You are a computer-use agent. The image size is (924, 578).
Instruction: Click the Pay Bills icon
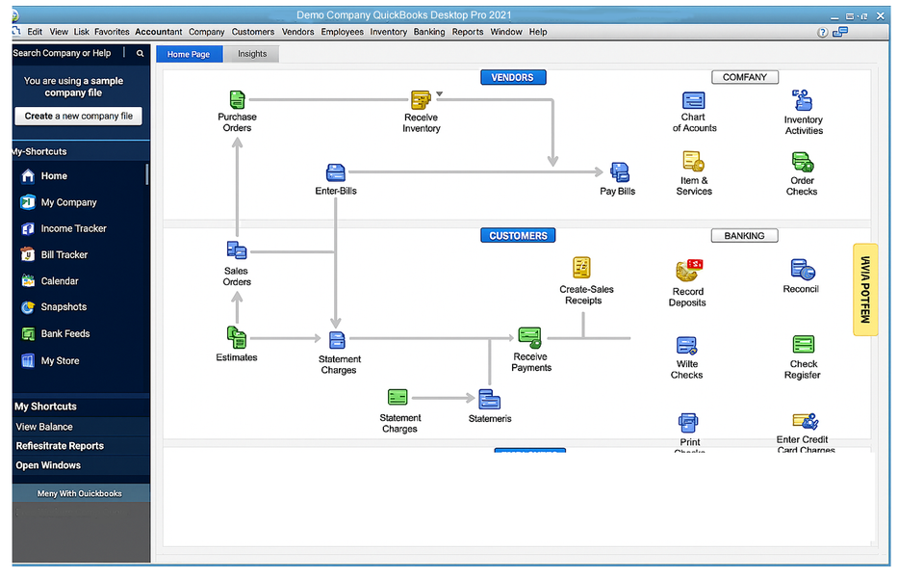pos(617,171)
